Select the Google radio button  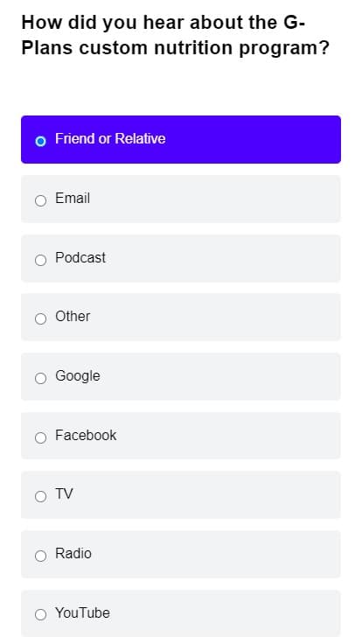40,378
